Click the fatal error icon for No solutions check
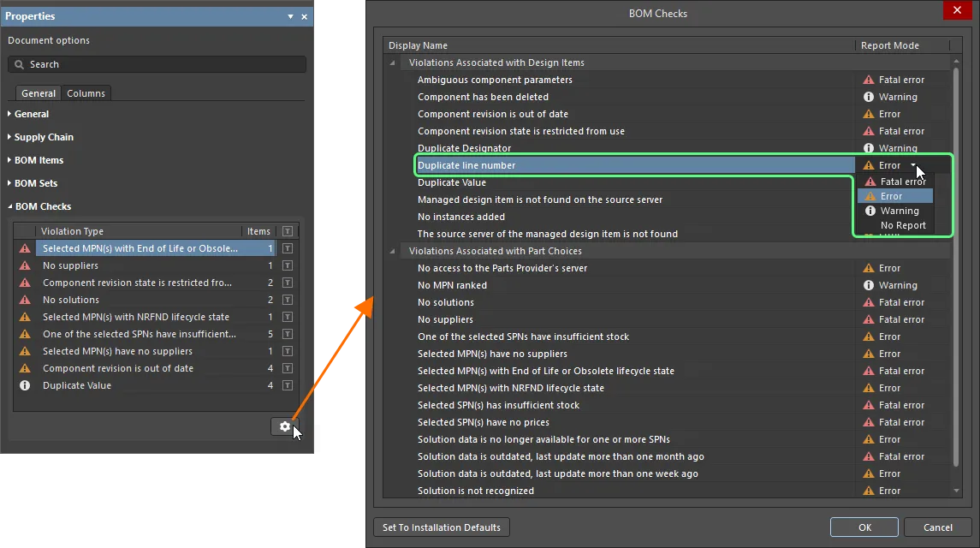Viewport: 980px width, 548px height. (x=869, y=302)
